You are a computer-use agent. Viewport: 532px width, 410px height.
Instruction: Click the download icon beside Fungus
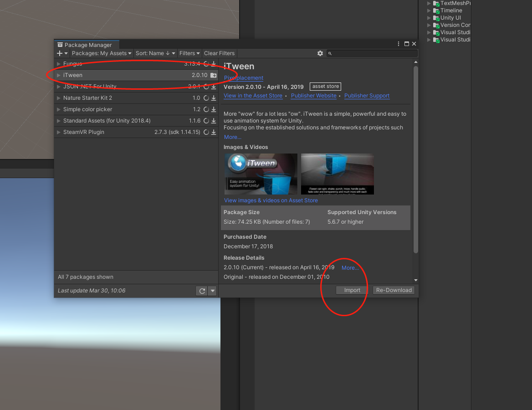coord(213,63)
